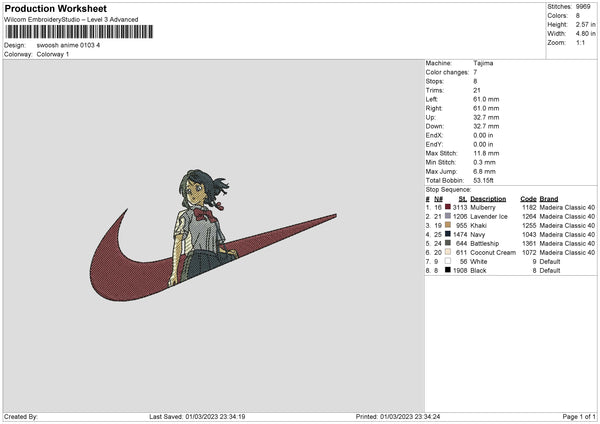
Task: Click the design name 'swoosh anime 0103 4'
Action: point(68,45)
